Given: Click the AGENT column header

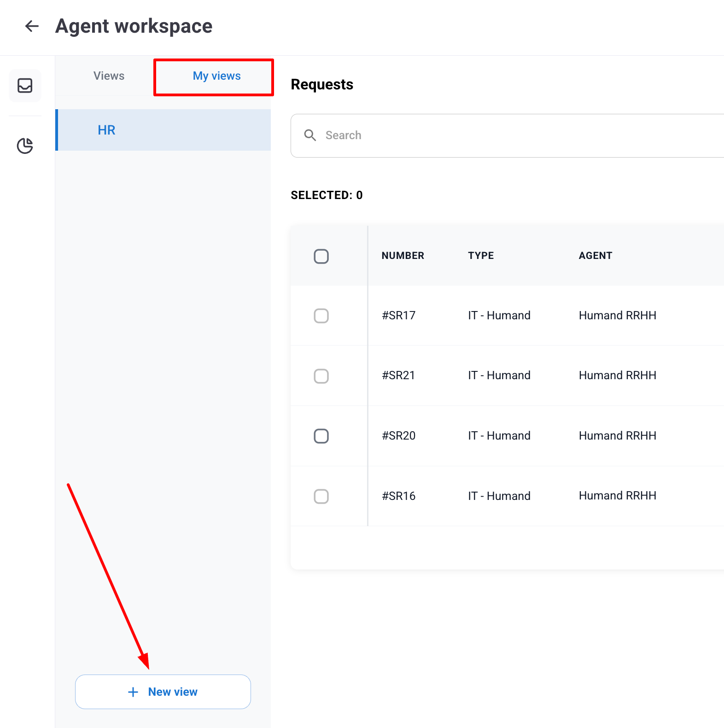Looking at the screenshot, I should tap(595, 256).
